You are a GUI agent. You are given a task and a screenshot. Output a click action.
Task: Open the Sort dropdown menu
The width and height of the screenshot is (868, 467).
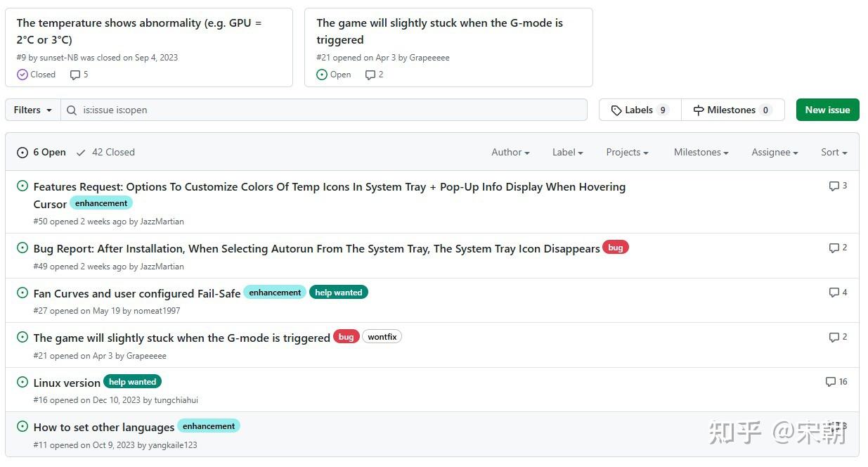834,152
